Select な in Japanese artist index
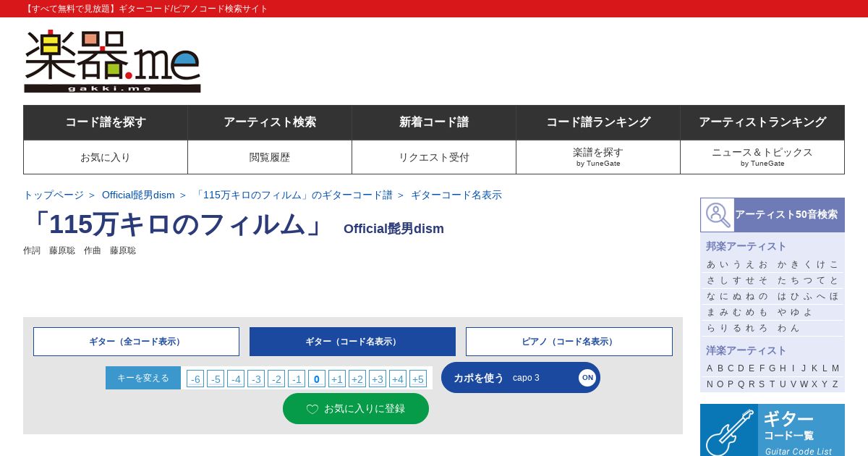 711,296
